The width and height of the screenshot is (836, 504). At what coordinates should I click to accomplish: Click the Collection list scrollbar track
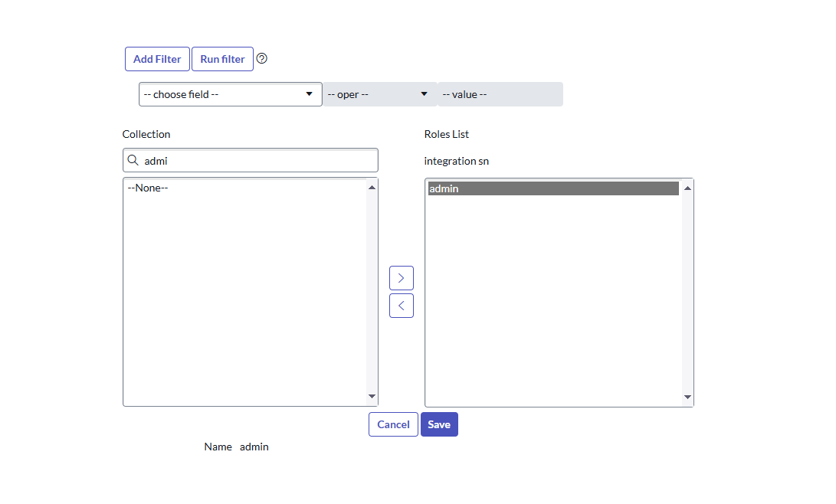click(x=372, y=292)
